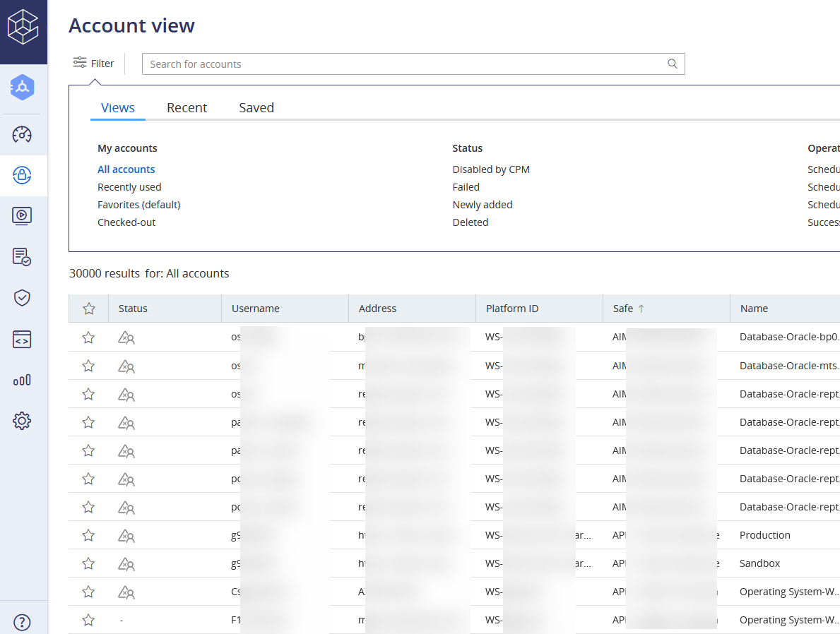Image resolution: width=840 pixels, height=634 pixels.
Task: Open the Database-Oracle-bp0 account name
Action: coord(789,337)
